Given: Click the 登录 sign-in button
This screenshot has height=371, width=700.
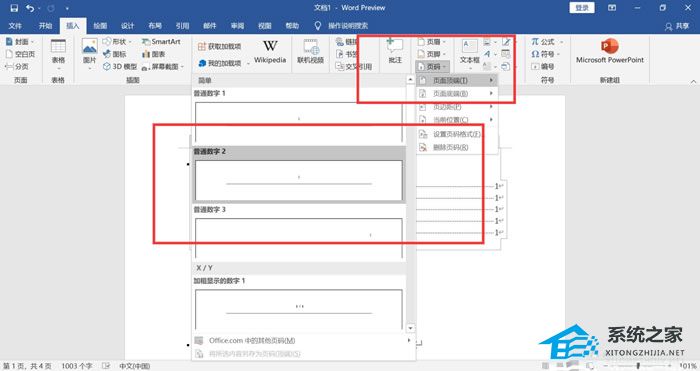Looking at the screenshot, I should tap(582, 8).
